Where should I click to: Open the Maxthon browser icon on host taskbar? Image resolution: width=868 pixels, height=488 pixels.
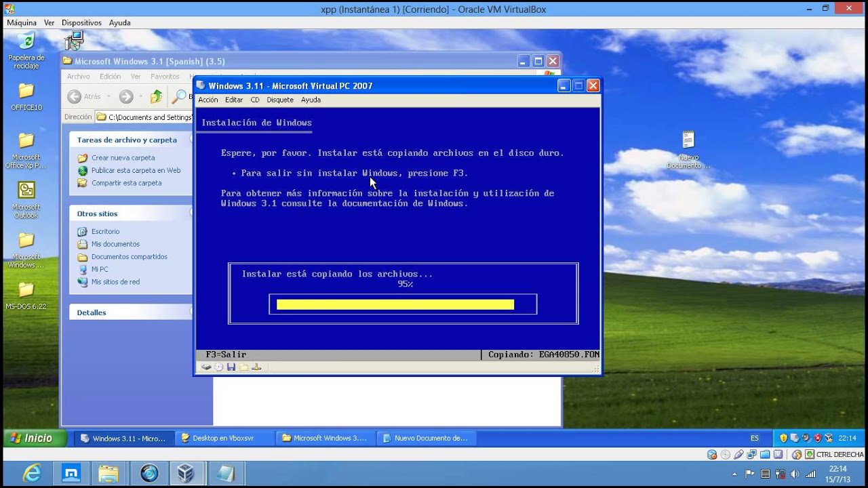pyautogui.click(x=71, y=472)
